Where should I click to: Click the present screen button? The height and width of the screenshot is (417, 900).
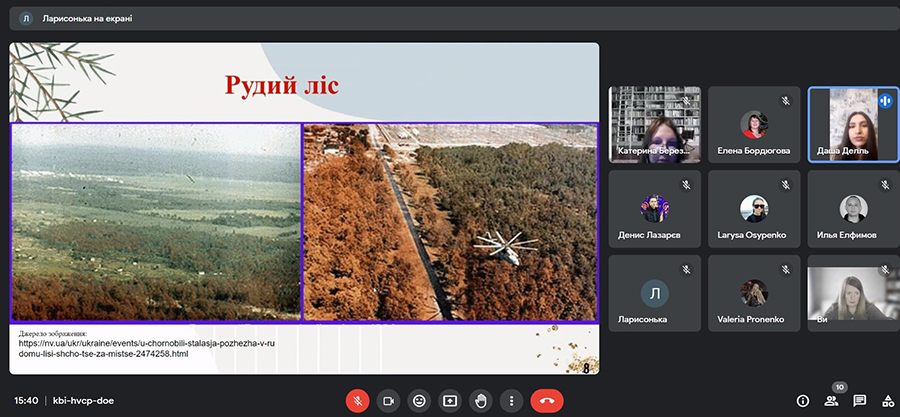(450, 401)
